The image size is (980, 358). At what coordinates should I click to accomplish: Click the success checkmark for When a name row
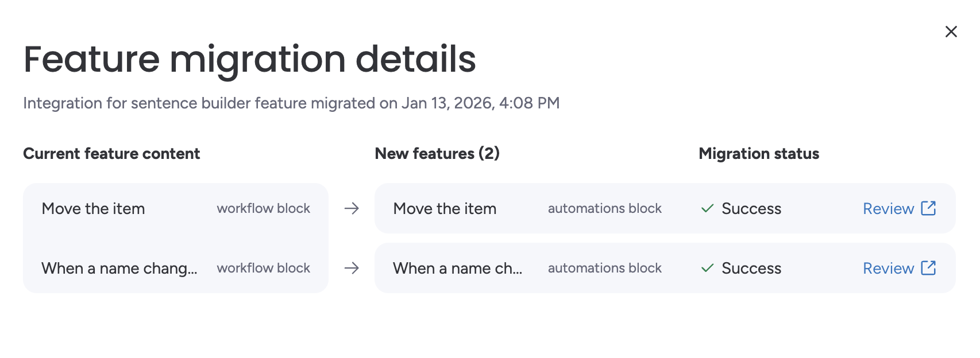tap(707, 268)
